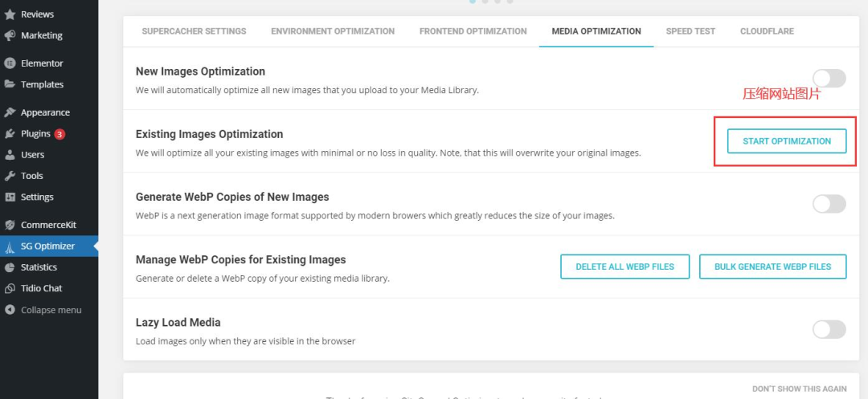Click the Tidio Chat icon
This screenshot has height=399, width=868.
(x=10, y=288)
